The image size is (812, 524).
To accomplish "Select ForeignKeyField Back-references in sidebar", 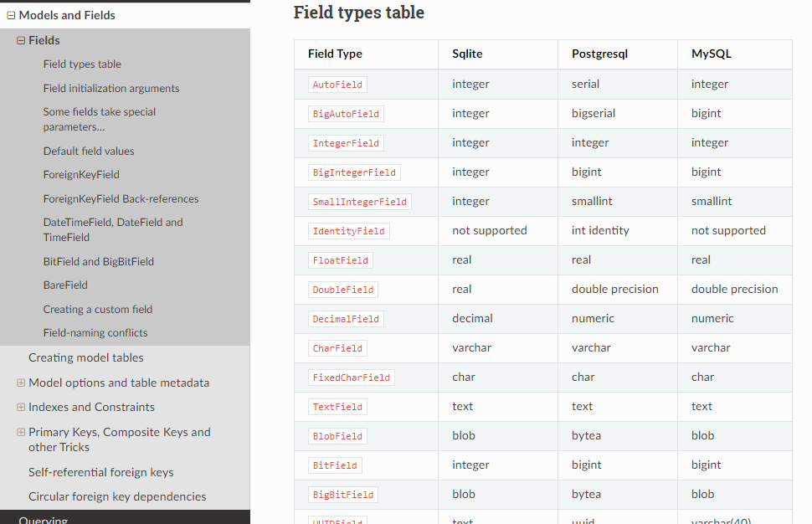I will (x=121, y=199).
